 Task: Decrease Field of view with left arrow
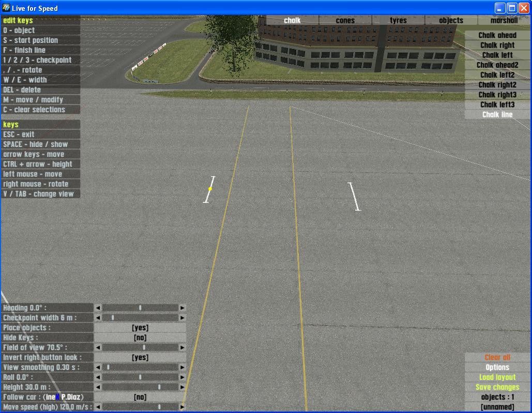click(x=98, y=347)
